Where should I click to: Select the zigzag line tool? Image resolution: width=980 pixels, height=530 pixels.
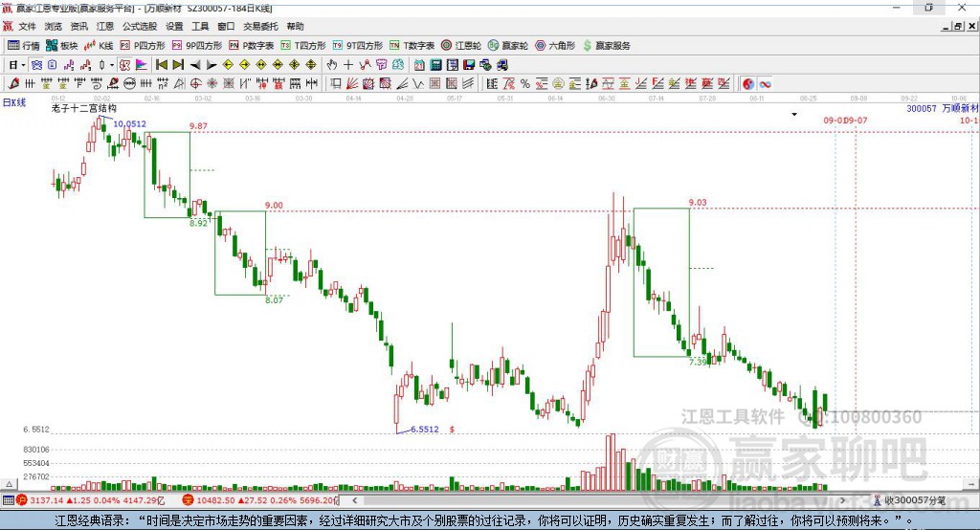point(417,84)
